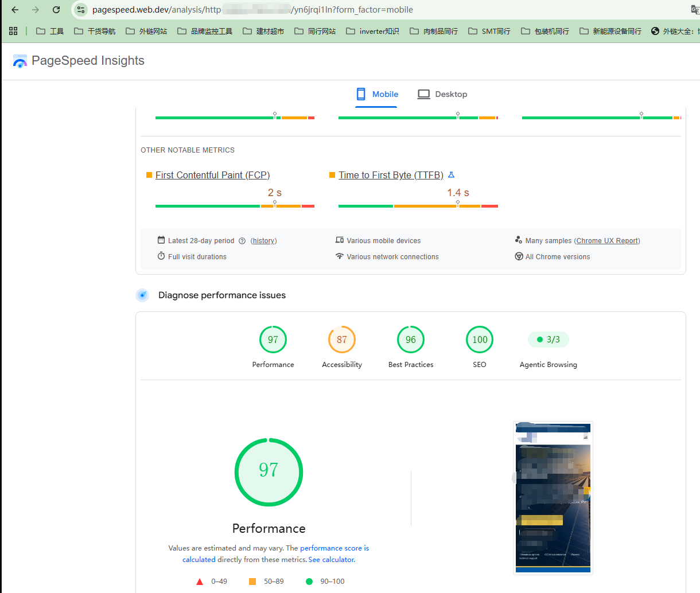Click the OTHER NOTABLE METRICS label
Viewport: 700px width, 593px height.
[x=188, y=150]
